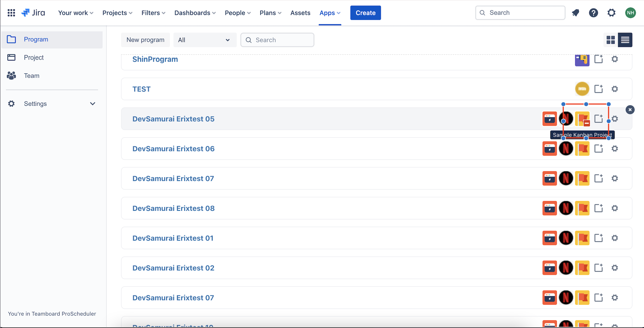Select Team in the sidebar

pos(32,76)
